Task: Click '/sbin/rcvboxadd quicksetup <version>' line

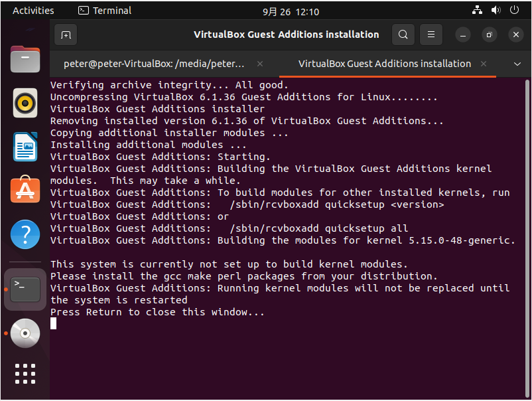Action: click(247, 204)
